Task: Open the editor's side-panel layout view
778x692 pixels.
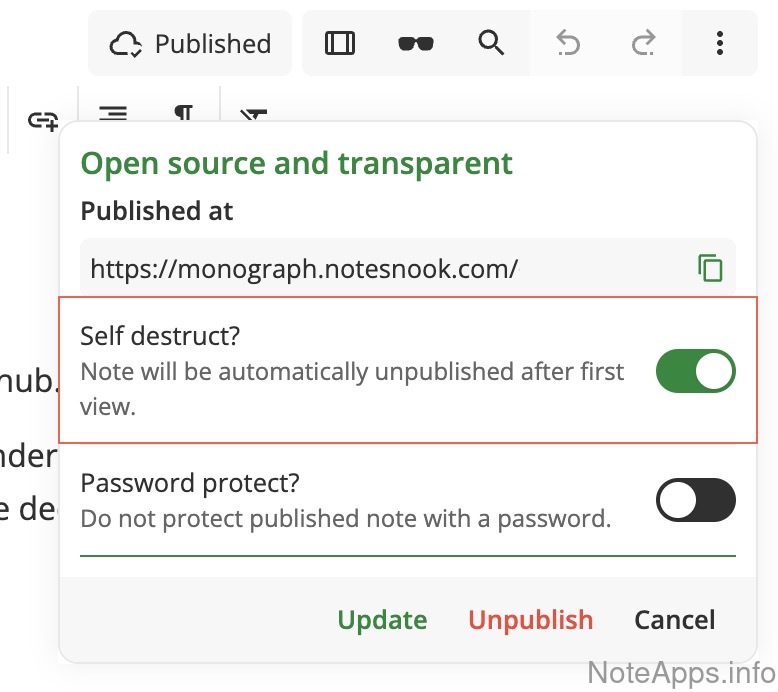Action: (340, 43)
